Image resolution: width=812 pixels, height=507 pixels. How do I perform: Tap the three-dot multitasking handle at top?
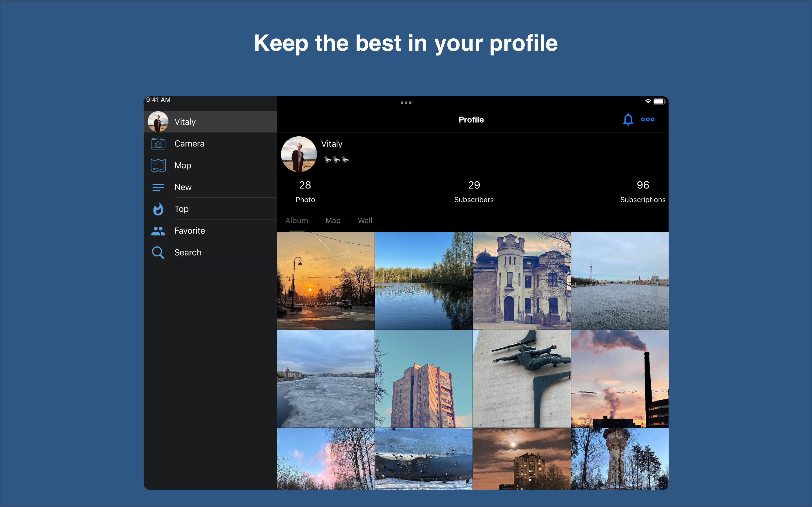[x=406, y=103]
